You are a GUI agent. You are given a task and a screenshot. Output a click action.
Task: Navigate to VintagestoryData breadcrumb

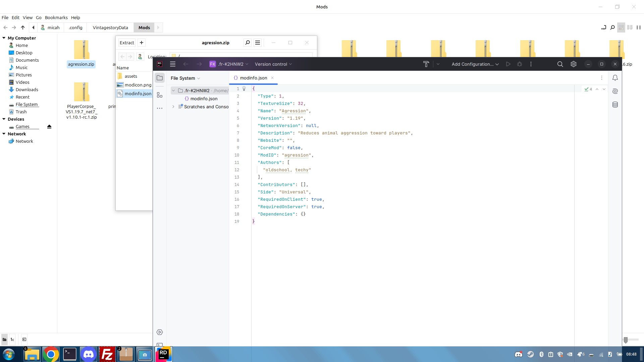click(110, 27)
